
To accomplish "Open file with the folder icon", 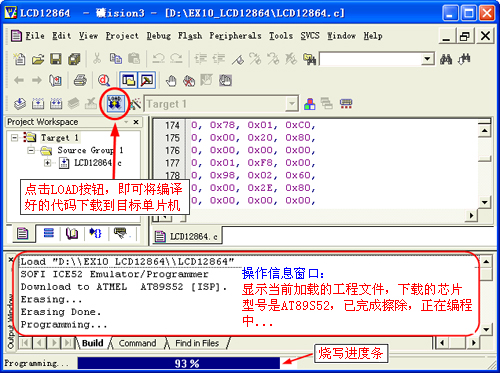I will [x=38, y=60].
